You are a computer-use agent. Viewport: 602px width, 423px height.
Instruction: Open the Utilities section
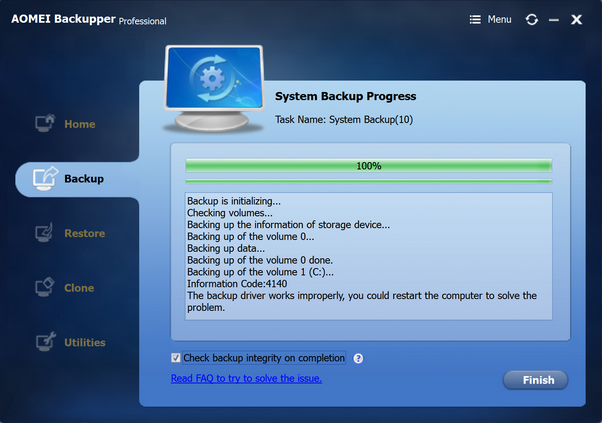click(85, 342)
